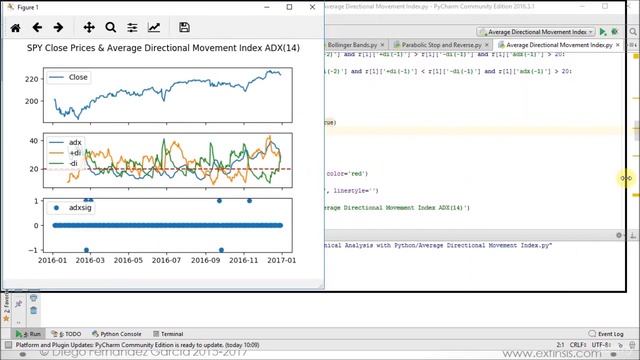Open the TODO tool window tab
The width and height of the screenshot is (640, 360).
click(x=66, y=334)
